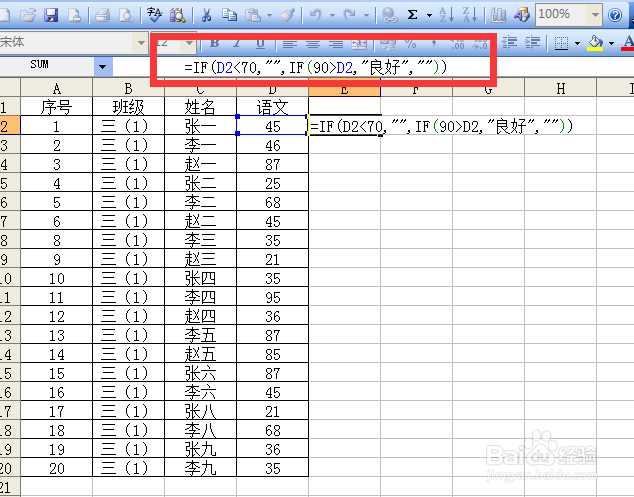Increase indent icon in formatting bar

click(533, 42)
